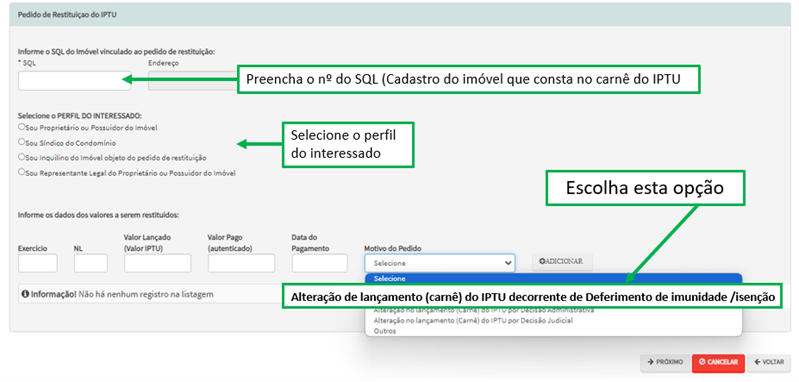This screenshot has height=382, width=799.
Task: Click the Endereço field
Action: pyautogui.click(x=193, y=81)
